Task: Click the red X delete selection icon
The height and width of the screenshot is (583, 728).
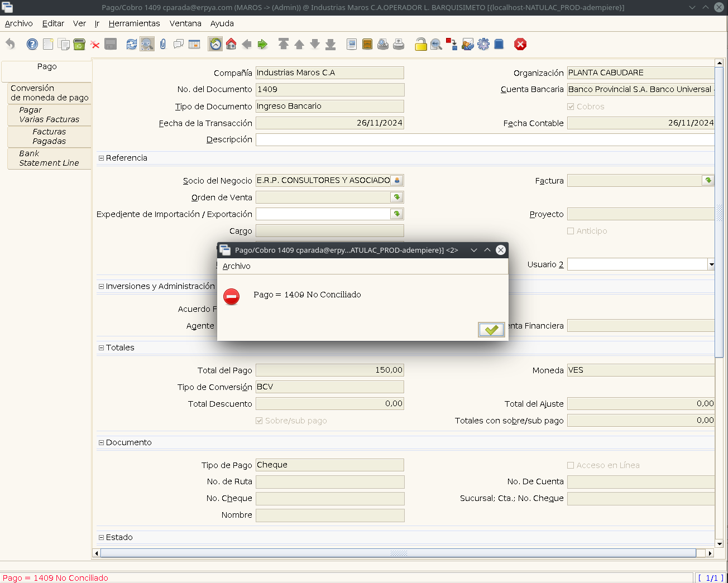Action: point(95,44)
